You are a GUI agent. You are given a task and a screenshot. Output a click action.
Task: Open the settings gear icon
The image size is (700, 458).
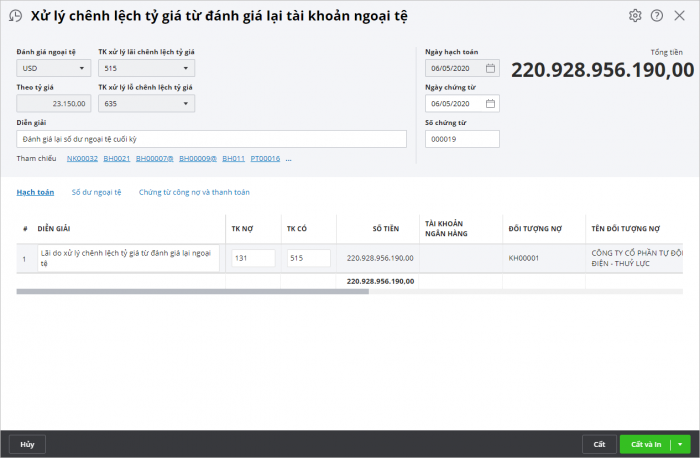pyautogui.click(x=635, y=16)
